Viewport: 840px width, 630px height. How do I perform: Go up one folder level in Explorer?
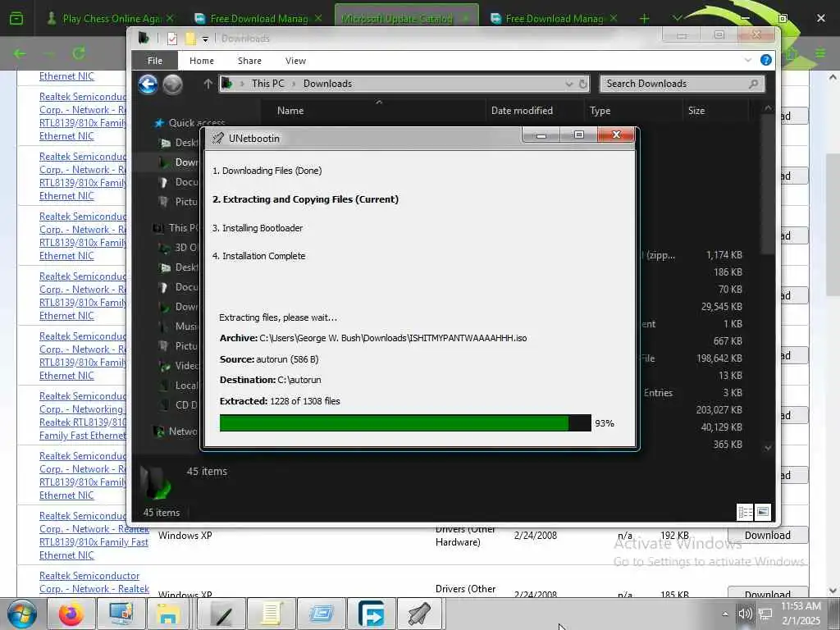(208, 84)
